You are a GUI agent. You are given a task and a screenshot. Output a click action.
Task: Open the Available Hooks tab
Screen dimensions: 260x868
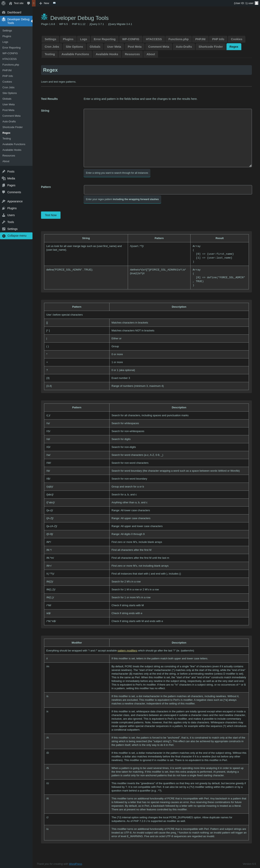point(107,54)
